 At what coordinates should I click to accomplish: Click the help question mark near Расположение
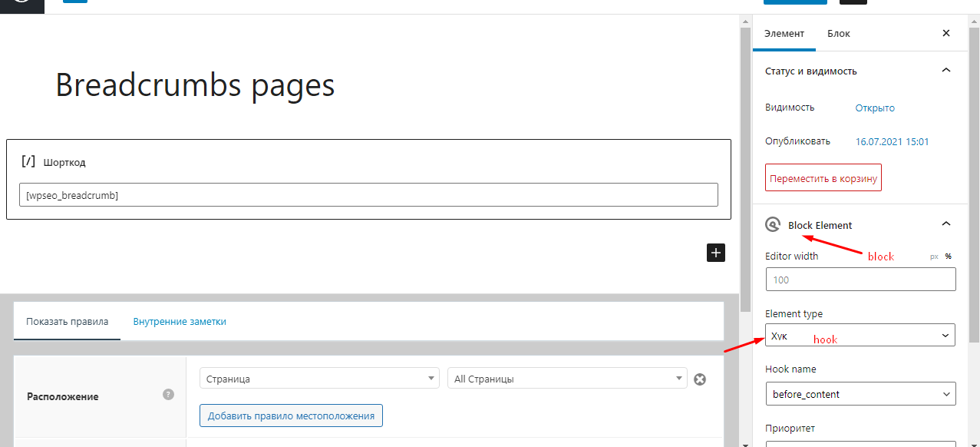[169, 394]
